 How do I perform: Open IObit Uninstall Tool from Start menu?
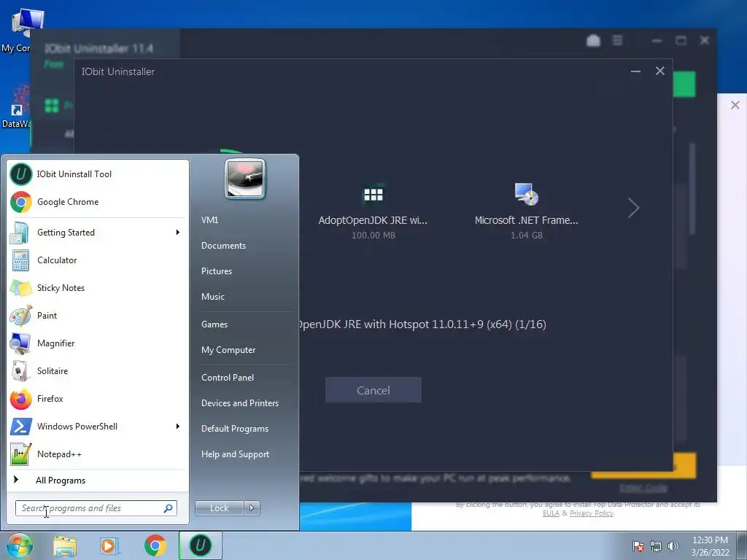98,174
